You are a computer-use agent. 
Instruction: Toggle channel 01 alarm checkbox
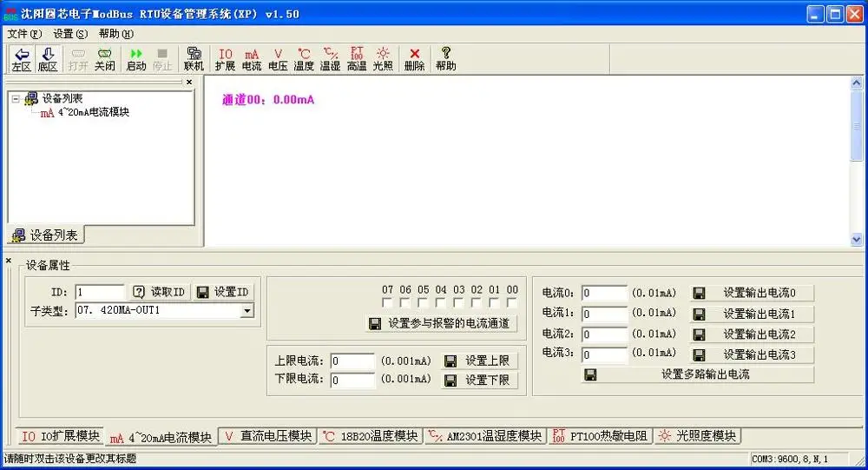pos(494,303)
